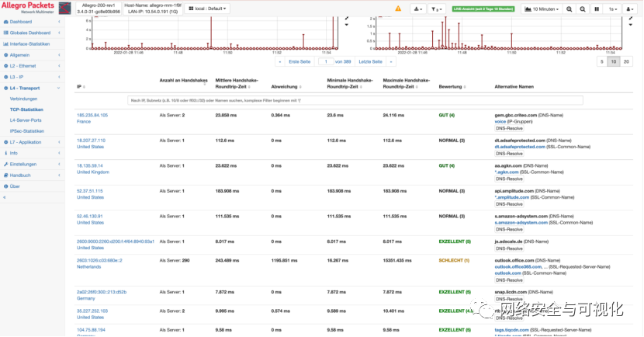
Task: Click the zoom in magnifier icon
Action: coord(570,9)
